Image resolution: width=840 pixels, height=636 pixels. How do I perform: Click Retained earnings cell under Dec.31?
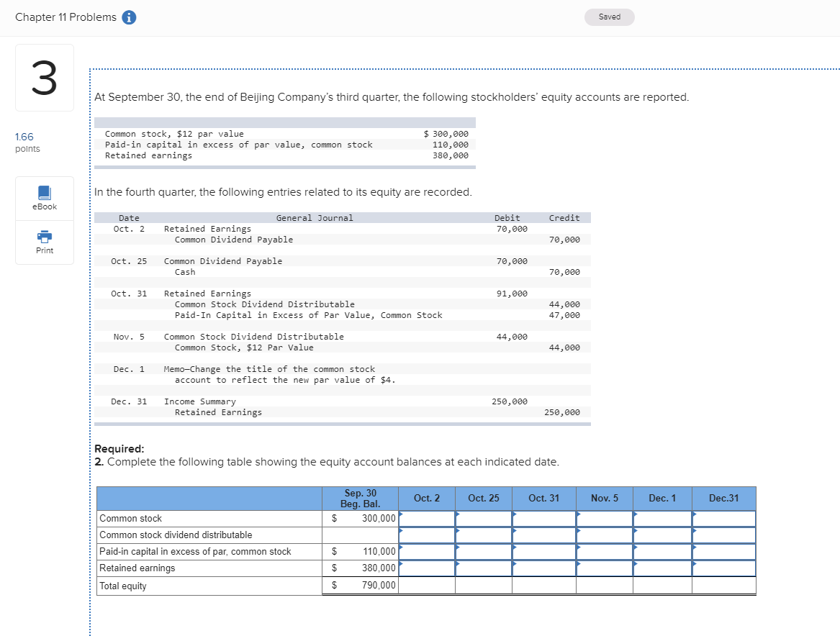click(x=723, y=568)
